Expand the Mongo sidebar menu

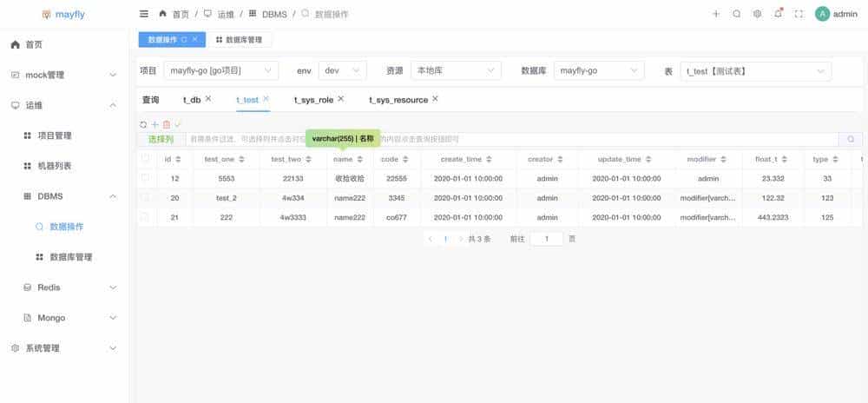[65, 318]
